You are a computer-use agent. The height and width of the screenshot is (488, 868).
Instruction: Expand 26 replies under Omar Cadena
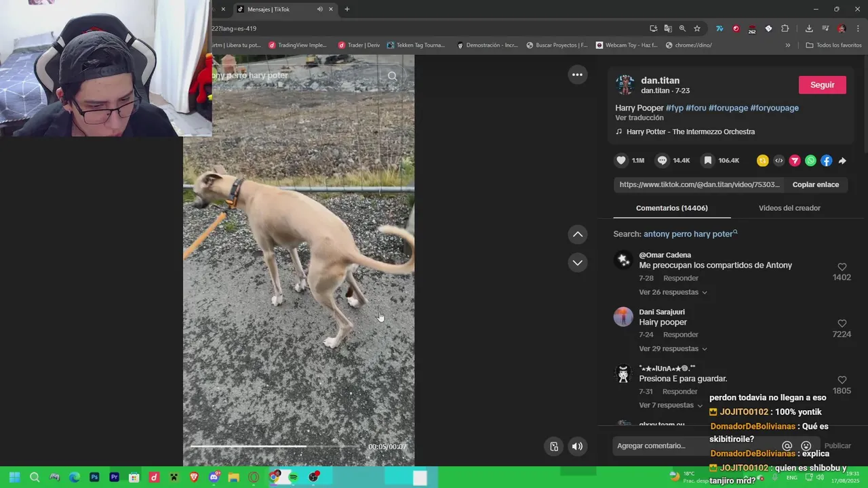(673, 292)
